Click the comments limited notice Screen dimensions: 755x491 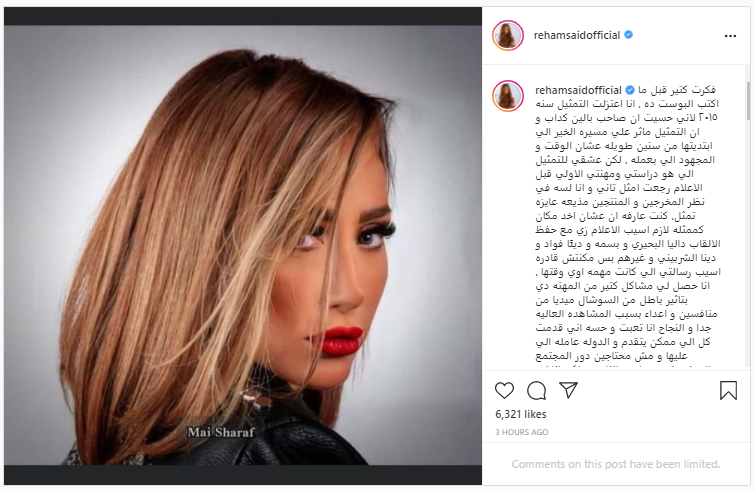click(x=616, y=464)
